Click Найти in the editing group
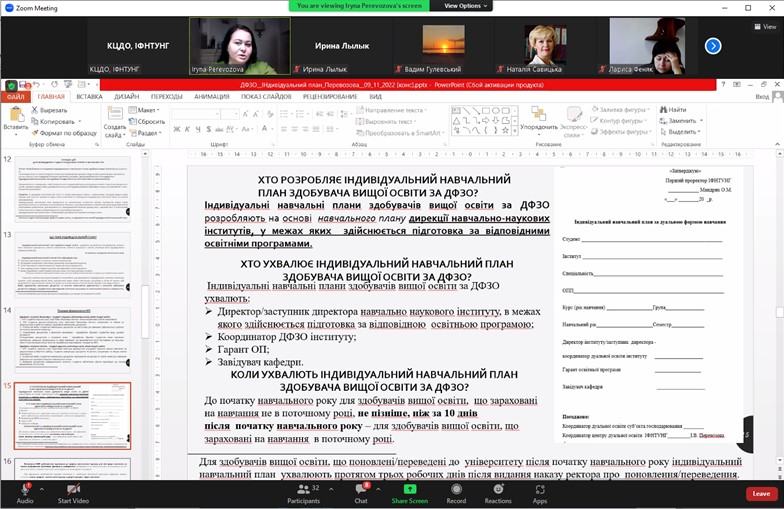This screenshot has width=784, height=509. click(677, 109)
